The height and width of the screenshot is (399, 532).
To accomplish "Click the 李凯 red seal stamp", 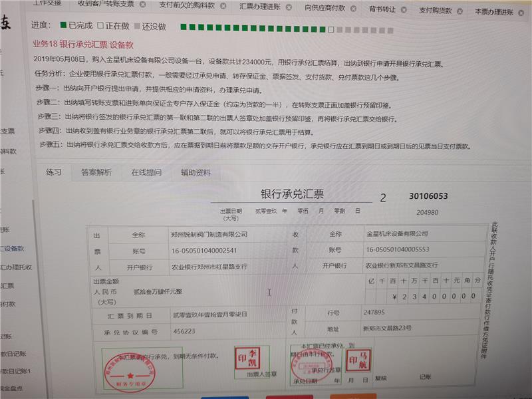I will 251,360.
